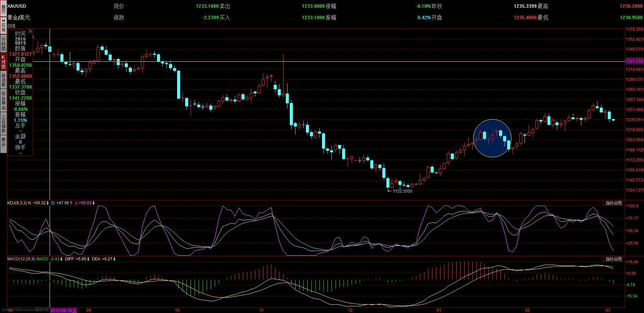Switch to the 分时图 intraday chart tab
This screenshot has height=313, width=644.
3,44
